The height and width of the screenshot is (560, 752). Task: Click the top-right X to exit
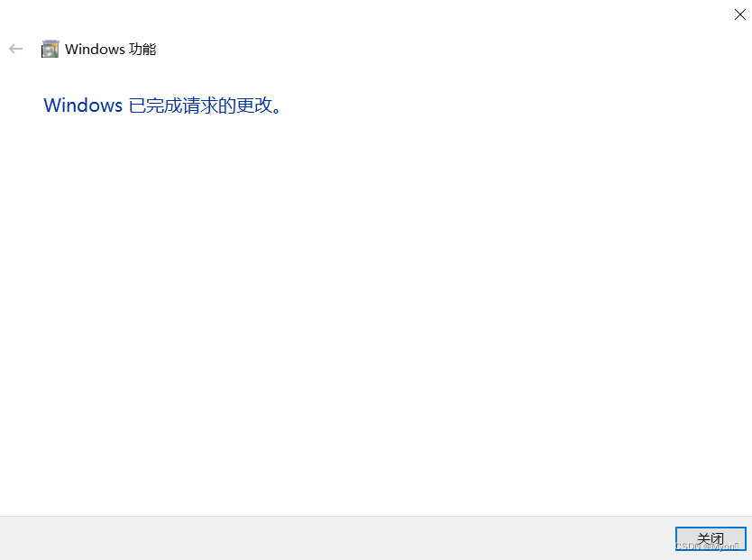pos(740,14)
